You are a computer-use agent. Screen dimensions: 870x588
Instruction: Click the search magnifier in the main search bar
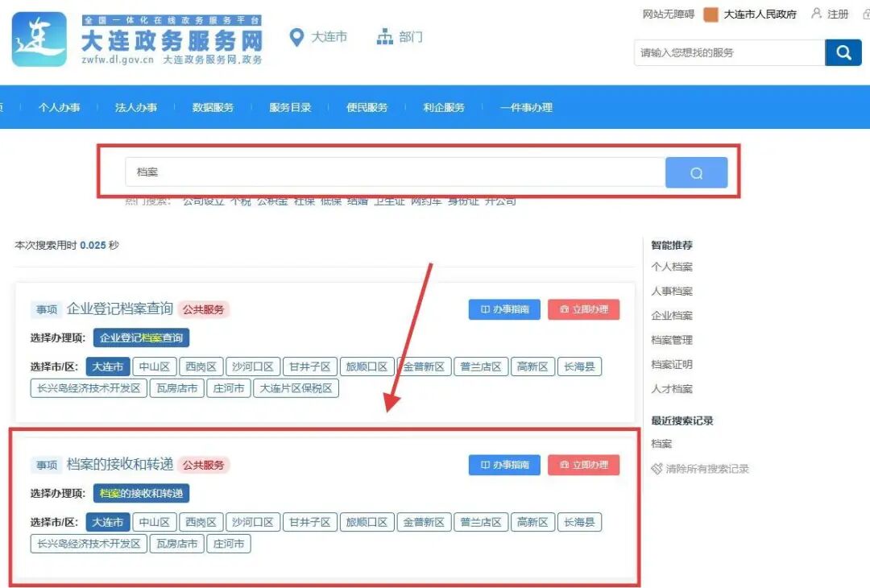pos(696,172)
